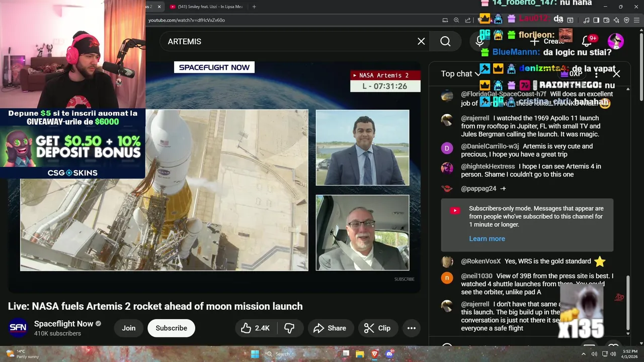Open the clock showing 5:52 PM
Screen dimensions: 644x362
(630, 354)
